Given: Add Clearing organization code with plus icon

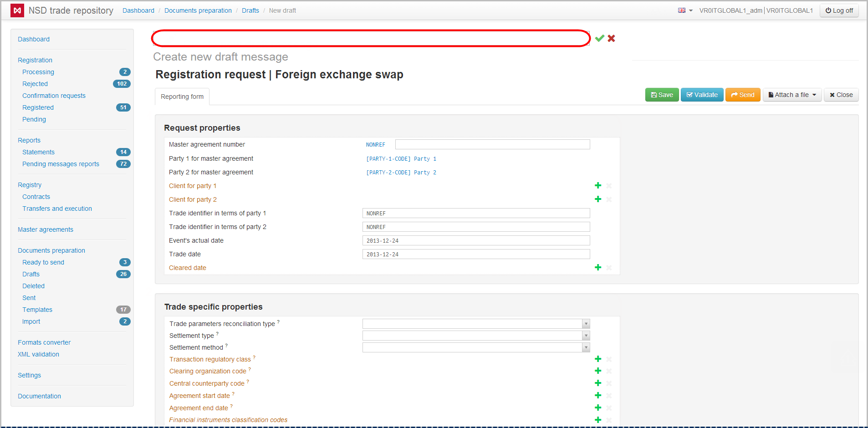Looking at the screenshot, I should (598, 371).
